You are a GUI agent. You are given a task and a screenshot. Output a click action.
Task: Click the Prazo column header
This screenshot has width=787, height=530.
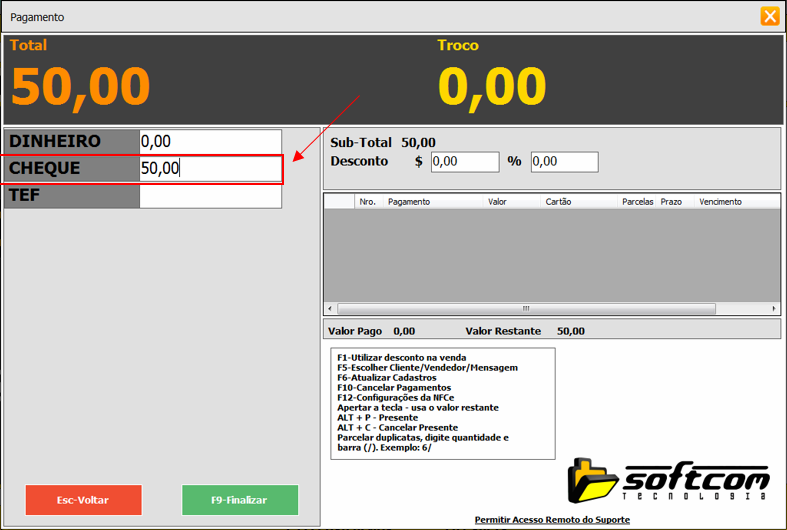671,202
